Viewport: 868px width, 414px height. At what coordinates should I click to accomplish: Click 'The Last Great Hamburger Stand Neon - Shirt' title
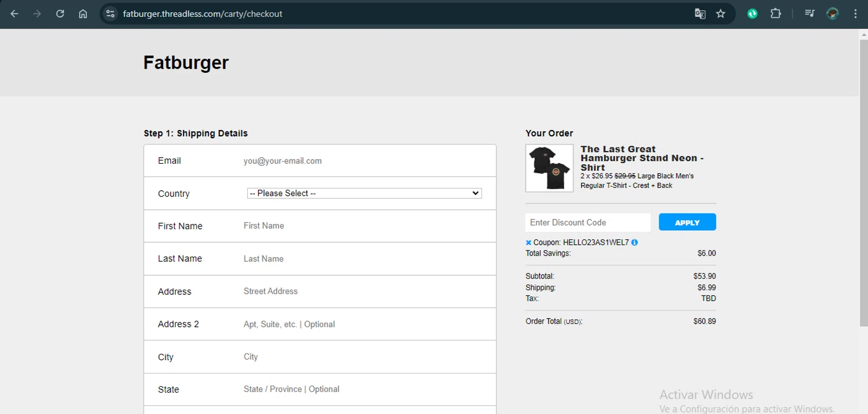tap(642, 158)
